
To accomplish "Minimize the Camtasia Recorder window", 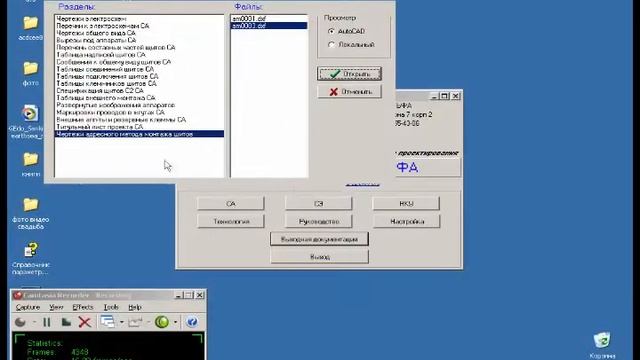I will [178, 295].
